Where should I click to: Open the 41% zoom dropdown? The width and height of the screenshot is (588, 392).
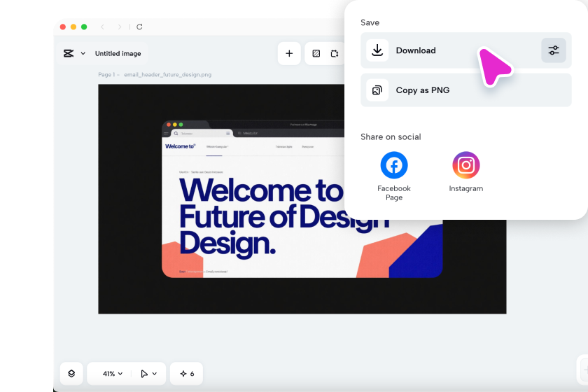coord(113,374)
